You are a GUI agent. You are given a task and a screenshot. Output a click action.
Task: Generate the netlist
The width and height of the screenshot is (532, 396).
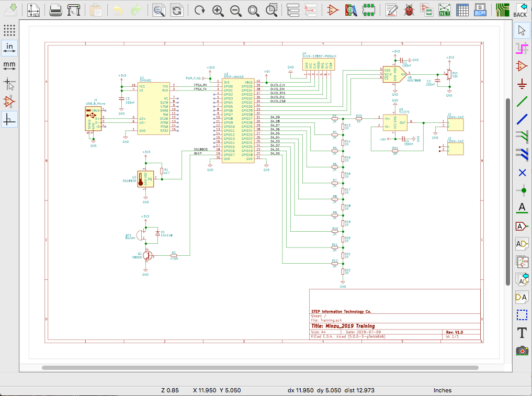point(445,10)
